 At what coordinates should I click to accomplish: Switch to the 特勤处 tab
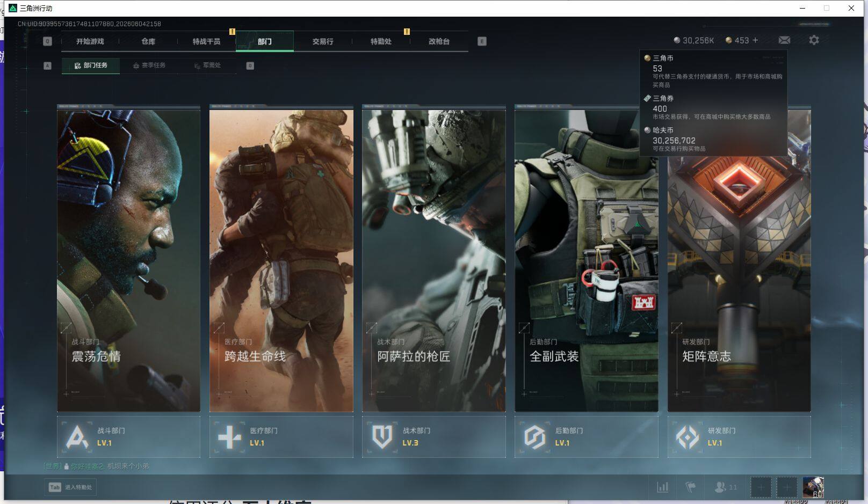[x=381, y=41]
